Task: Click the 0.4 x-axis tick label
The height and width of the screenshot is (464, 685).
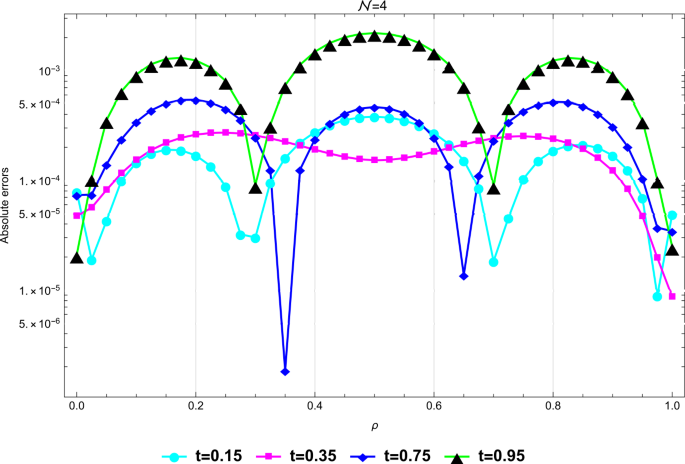Action: [x=315, y=407]
